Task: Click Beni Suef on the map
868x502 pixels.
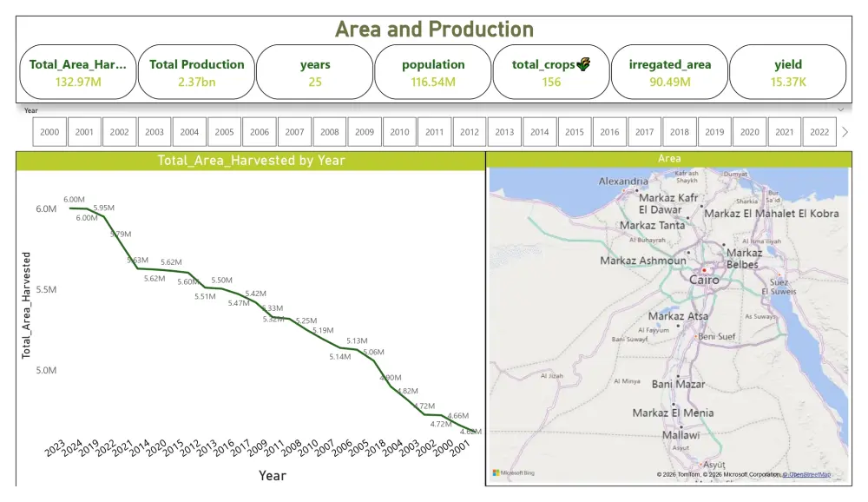Action: pyautogui.click(x=717, y=336)
